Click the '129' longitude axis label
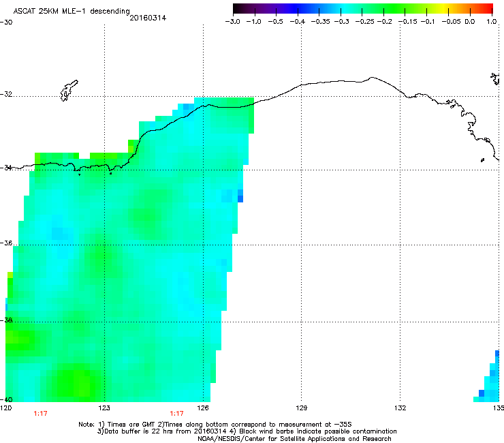 click(301, 408)
